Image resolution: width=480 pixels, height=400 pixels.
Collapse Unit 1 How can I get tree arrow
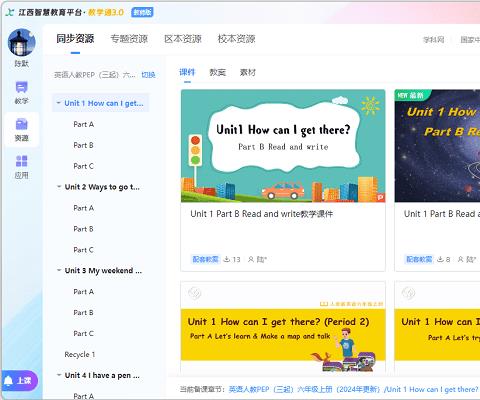pyautogui.click(x=59, y=103)
